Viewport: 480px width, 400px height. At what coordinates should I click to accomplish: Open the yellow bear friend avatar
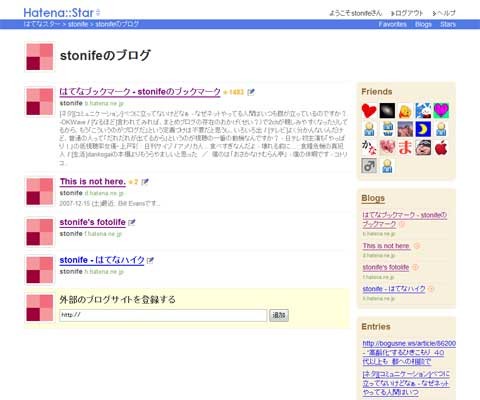[405, 111]
